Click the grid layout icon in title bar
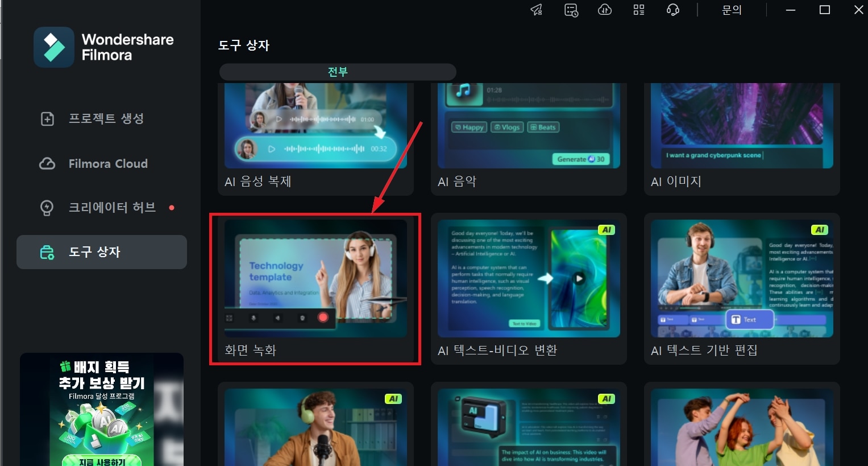This screenshot has width=868, height=466. [639, 10]
